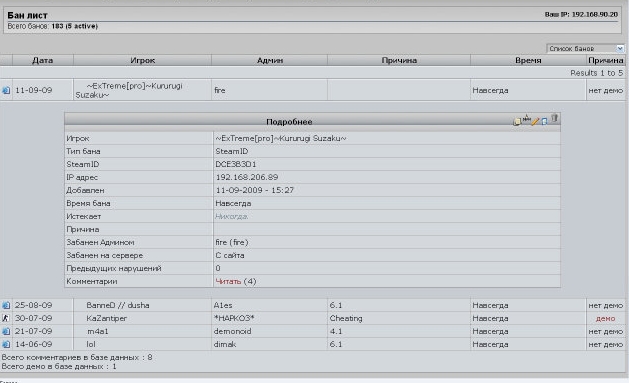Click the fire (fire) admin value
This screenshot has width=629, height=383.
(x=232, y=242)
